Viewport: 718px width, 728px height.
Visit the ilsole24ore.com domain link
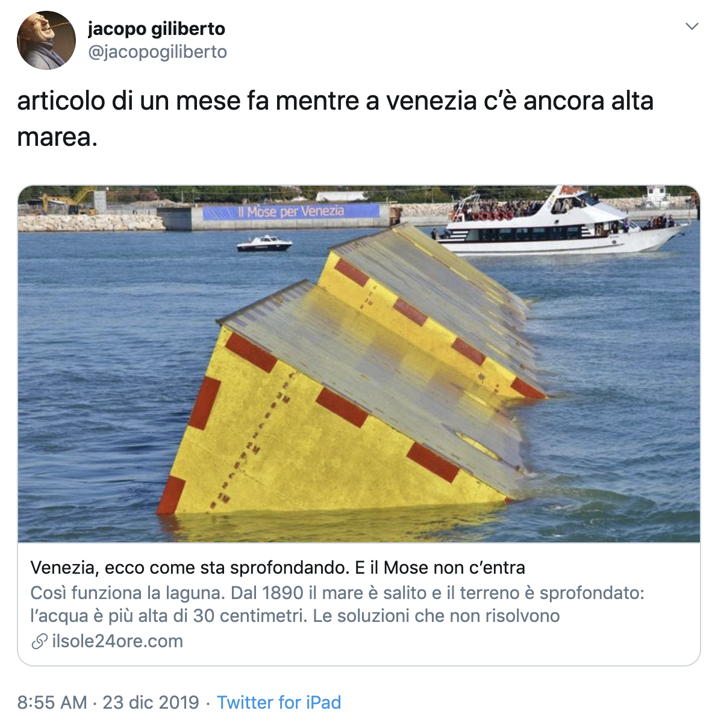click(x=117, y=641)
